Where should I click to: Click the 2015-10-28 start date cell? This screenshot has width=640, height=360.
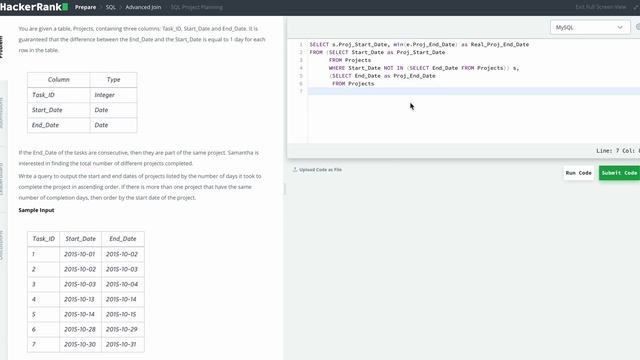coord(80,329)
